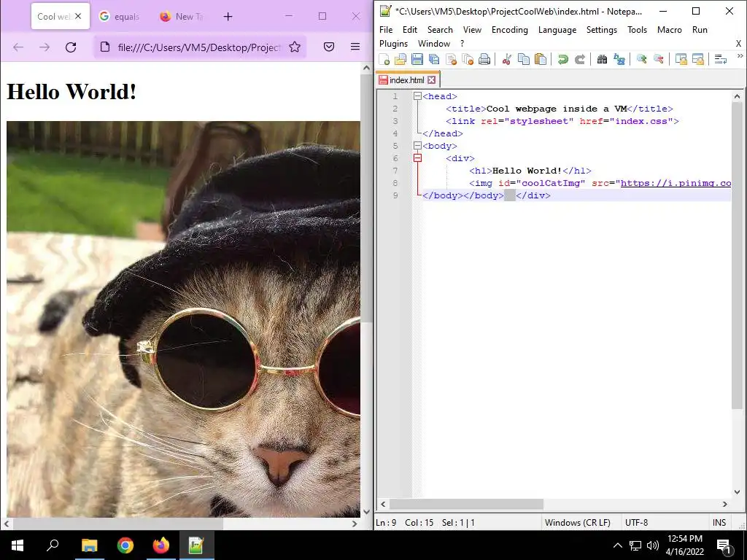Viewport: 747px width, 560px height.
Task: Expand hidden toolbar items via double chevron
Action: point(740,56)
